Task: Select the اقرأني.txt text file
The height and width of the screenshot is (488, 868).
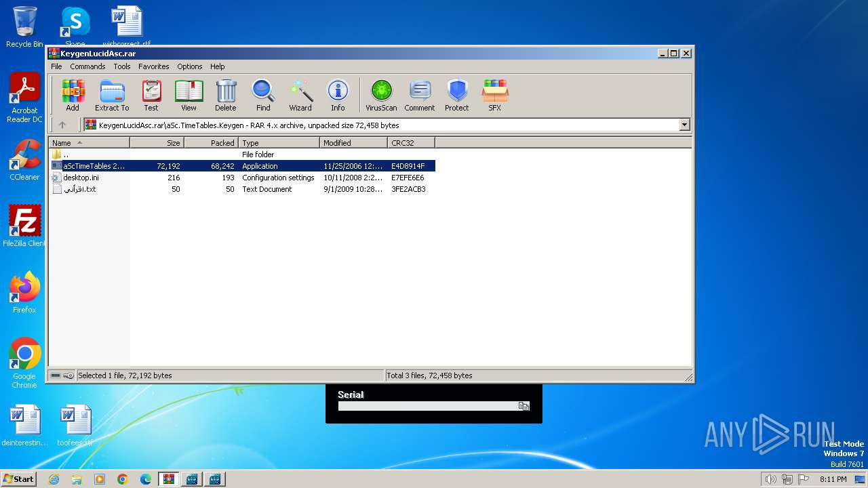Action: coord(242,189)
